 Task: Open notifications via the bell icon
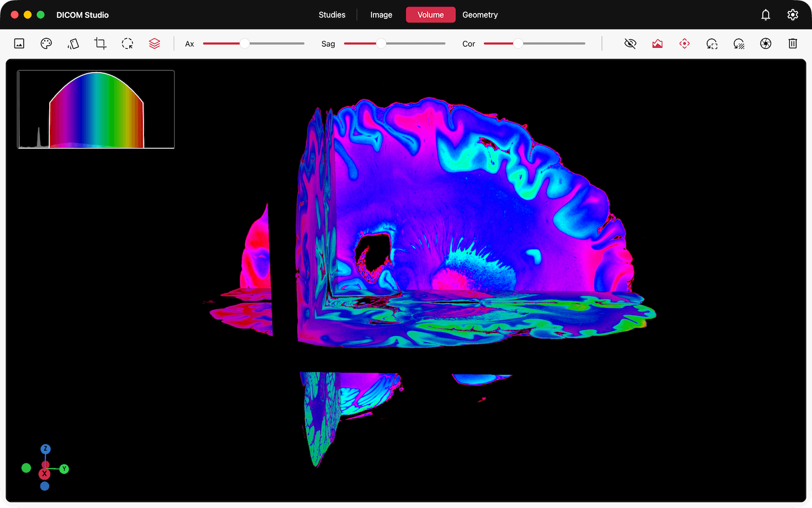pyautogui.click(x=765, y=15)
